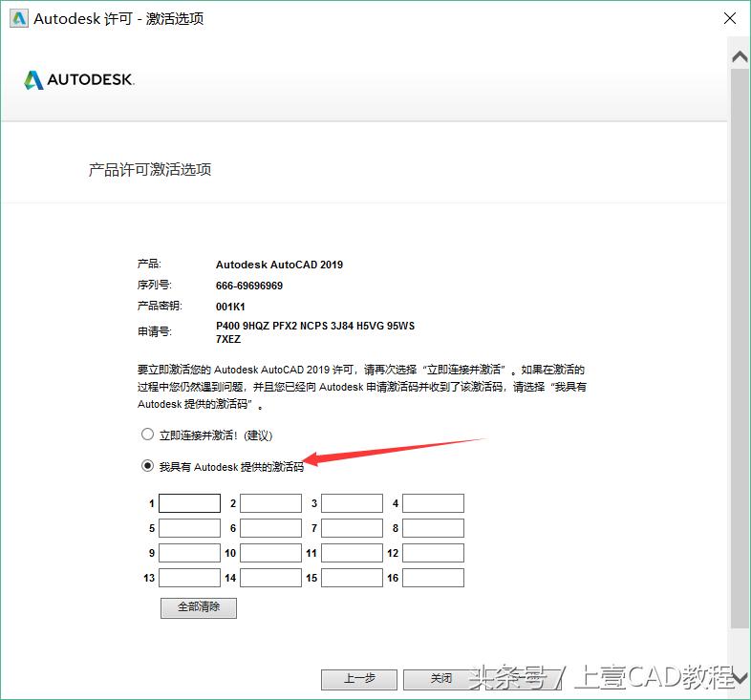Click activation code field 4
Viewport: 751px width, 700px height.
433,503
